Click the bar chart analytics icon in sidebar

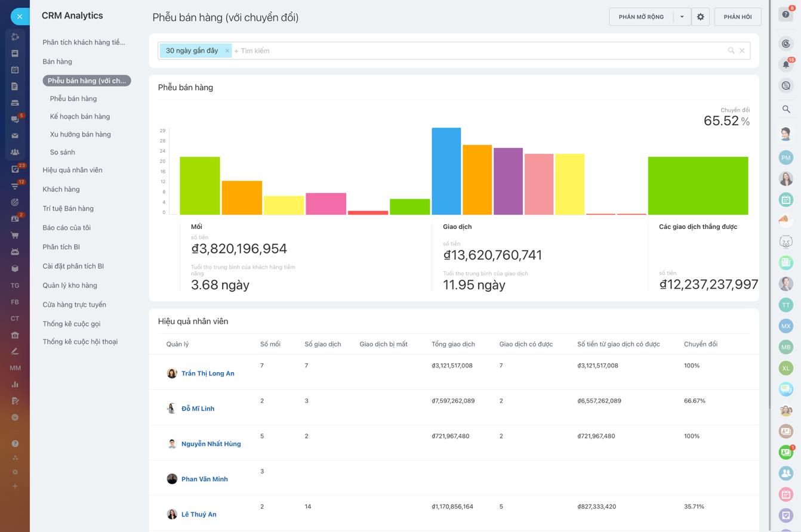click(x=15, y=384)
